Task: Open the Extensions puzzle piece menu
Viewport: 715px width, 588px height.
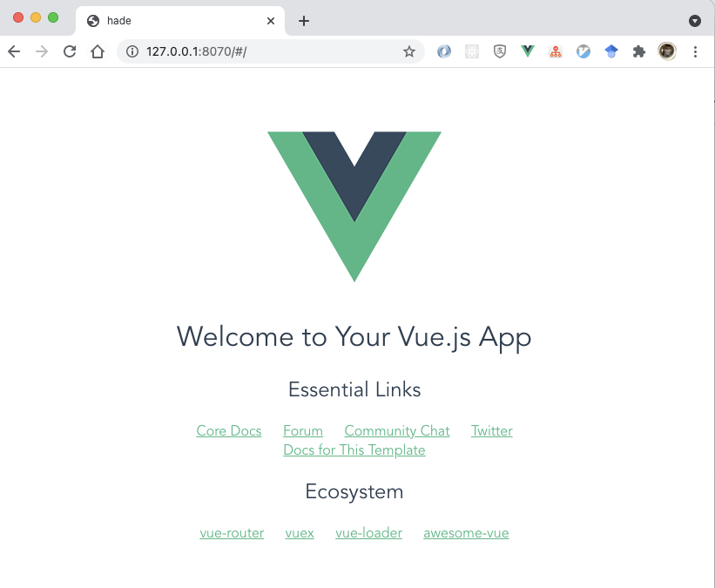Action: coord(639,51)
